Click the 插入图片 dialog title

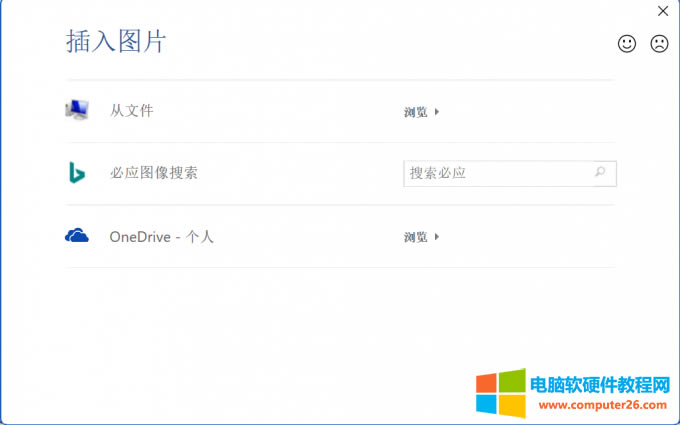[x=116, y=42]
